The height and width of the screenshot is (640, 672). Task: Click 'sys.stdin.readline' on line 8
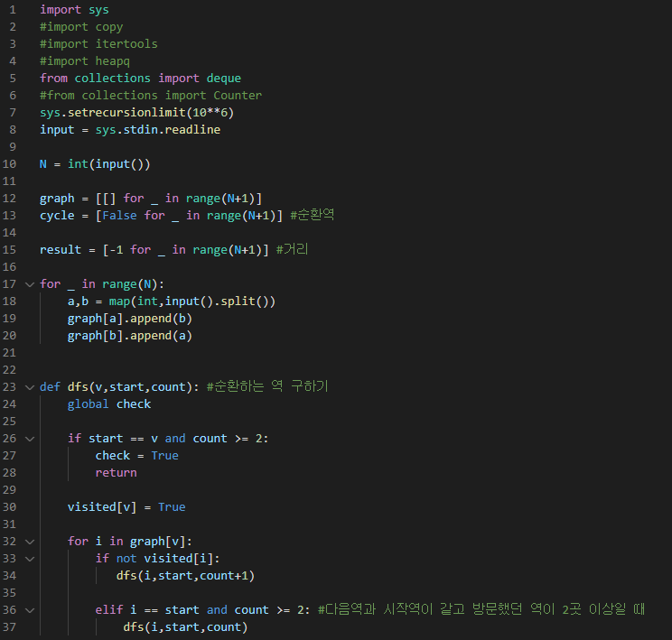158,130
